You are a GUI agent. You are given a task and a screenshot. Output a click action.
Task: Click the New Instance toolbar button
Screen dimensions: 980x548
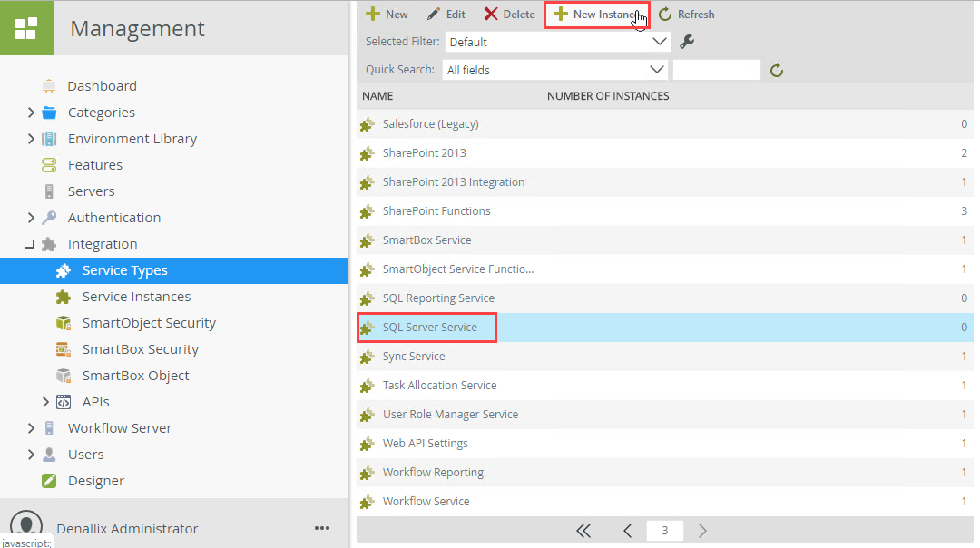tap(596, 15)
